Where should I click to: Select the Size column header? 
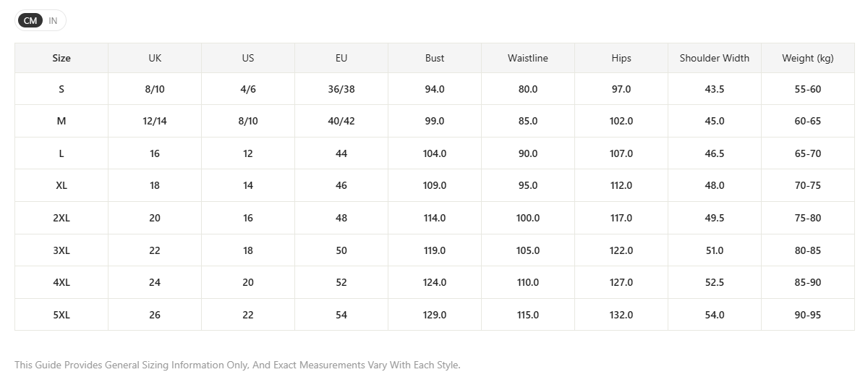[61, 58]
